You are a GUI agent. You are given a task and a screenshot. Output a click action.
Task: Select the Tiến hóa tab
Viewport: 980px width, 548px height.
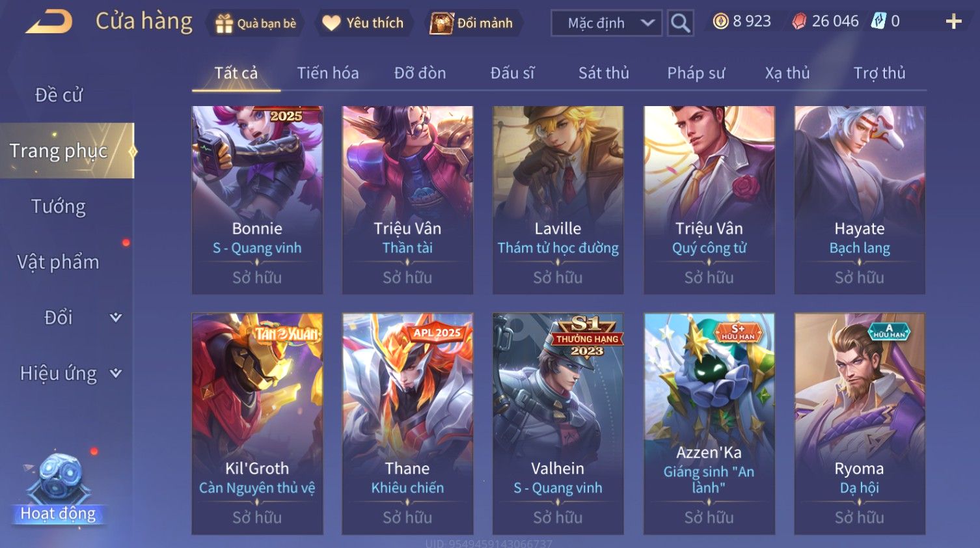328,73
